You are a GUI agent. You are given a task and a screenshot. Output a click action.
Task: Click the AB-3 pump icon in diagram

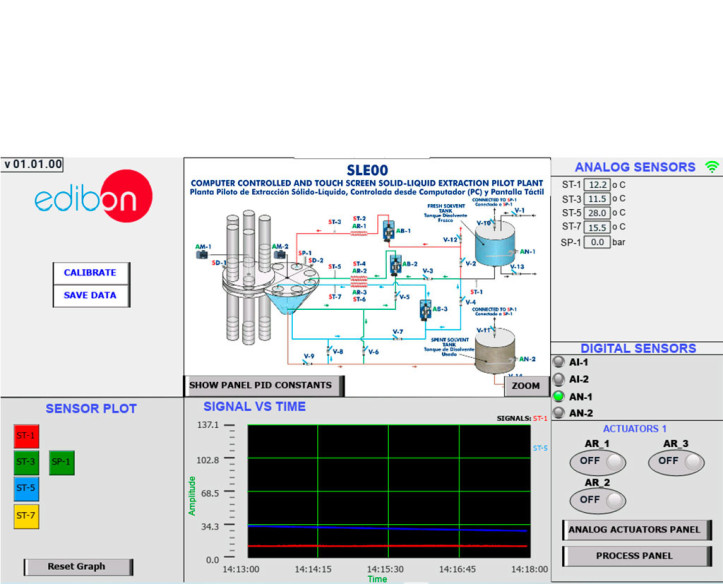pos(424,309)
